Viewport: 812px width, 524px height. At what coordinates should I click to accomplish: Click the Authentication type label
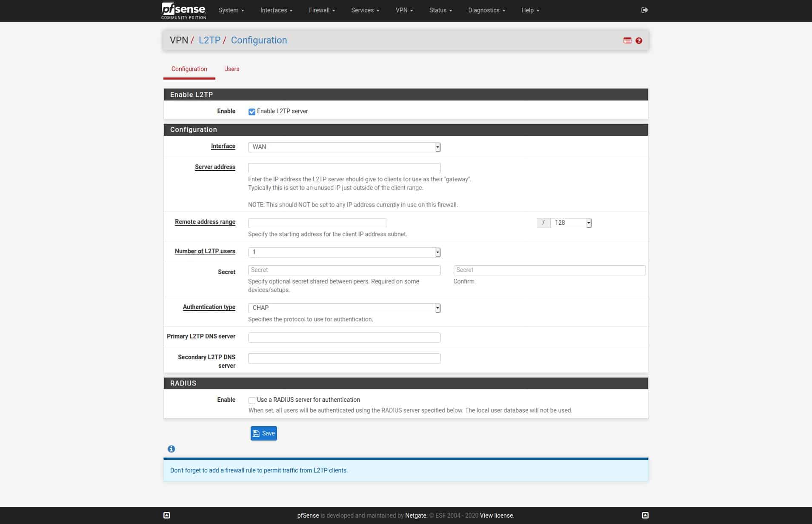click(209, 307)
